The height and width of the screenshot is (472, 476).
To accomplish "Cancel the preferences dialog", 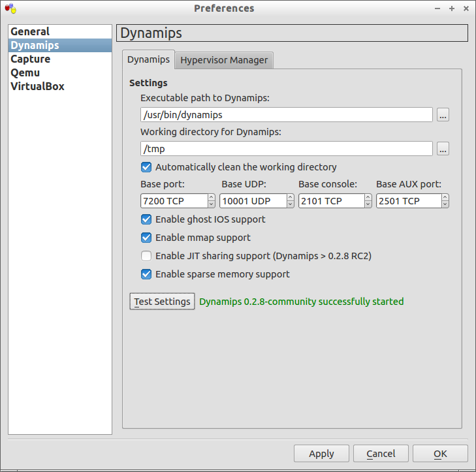I will 381,454.
